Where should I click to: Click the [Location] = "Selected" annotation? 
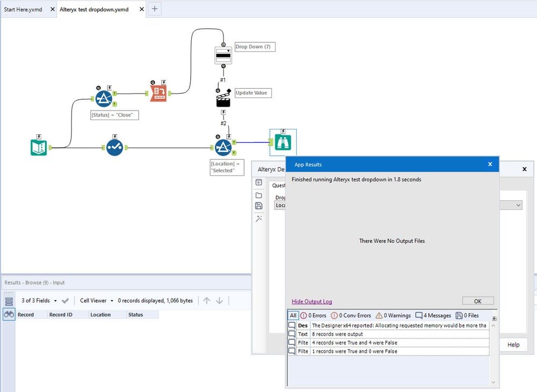click(227, 167)
